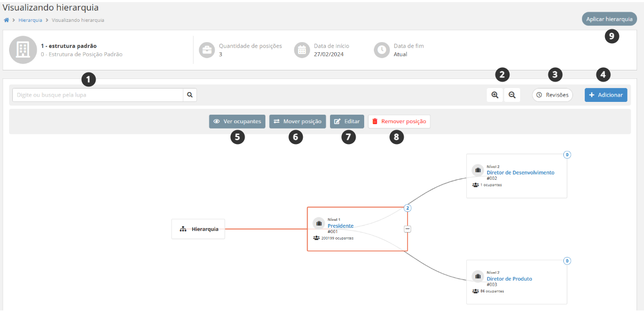This screenshot has width=644, height=311.
Task: Click the hierarchy tree icon in root node
Action: [183, 229]
